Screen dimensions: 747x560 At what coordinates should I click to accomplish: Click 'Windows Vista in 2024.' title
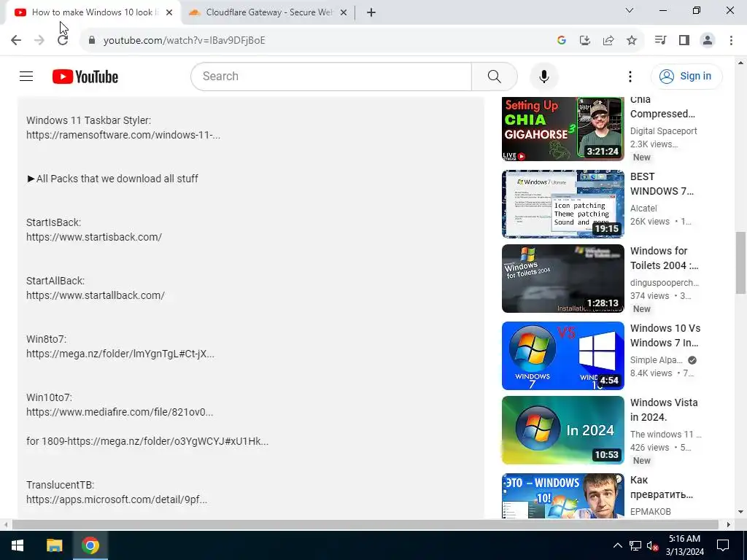[664, 410]
